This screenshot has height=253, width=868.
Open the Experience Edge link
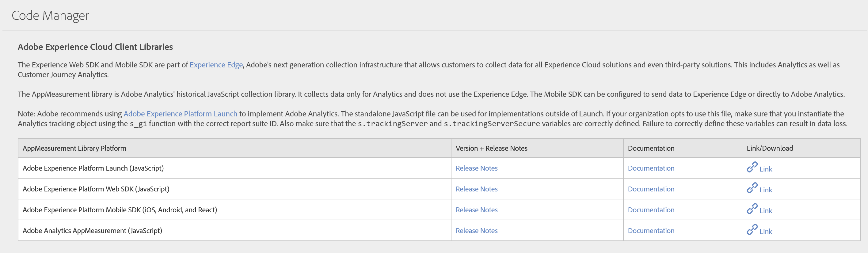pos(216,65)
